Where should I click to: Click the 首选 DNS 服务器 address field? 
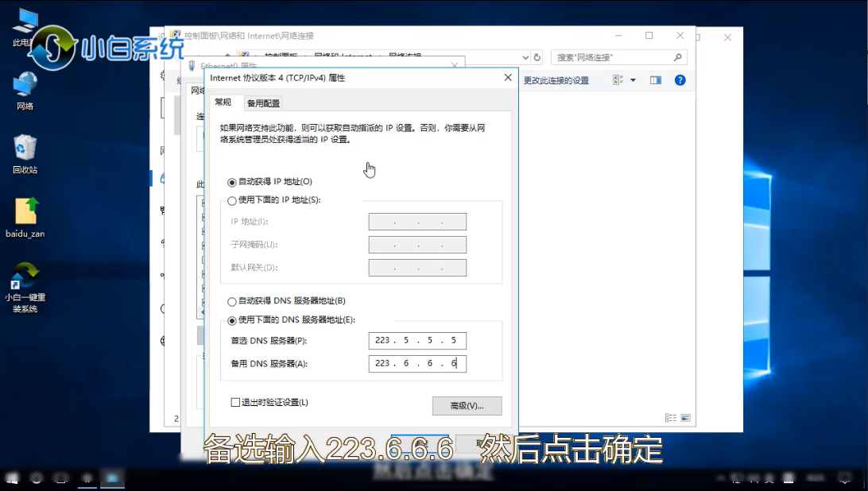click(x=417, y=340)
